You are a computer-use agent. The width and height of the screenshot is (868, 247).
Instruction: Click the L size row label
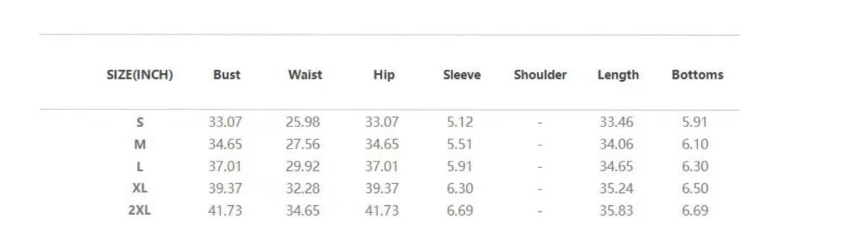click(x=140, y=166)
